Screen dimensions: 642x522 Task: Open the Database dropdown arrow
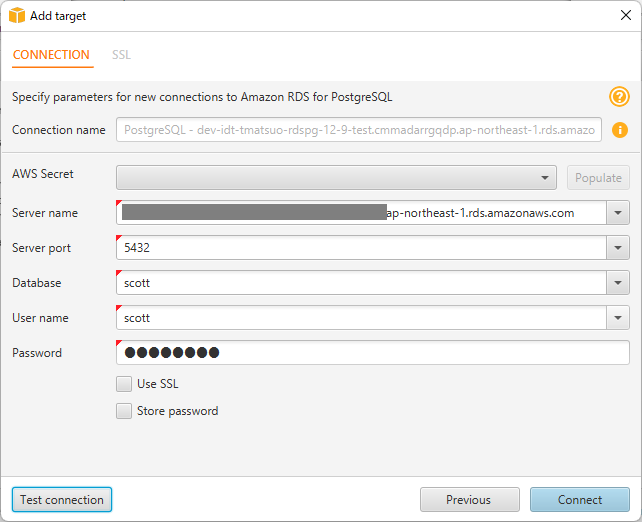tap(618, 283)
